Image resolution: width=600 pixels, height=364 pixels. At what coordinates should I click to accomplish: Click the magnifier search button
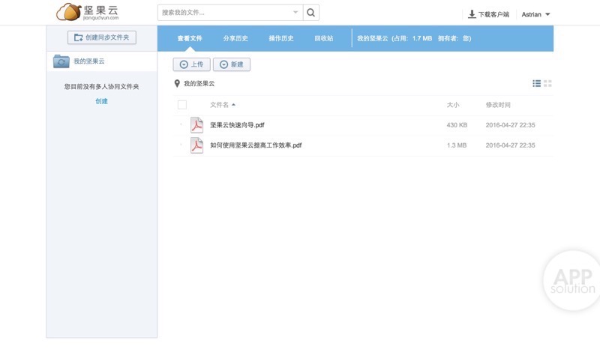coord(311,13)
